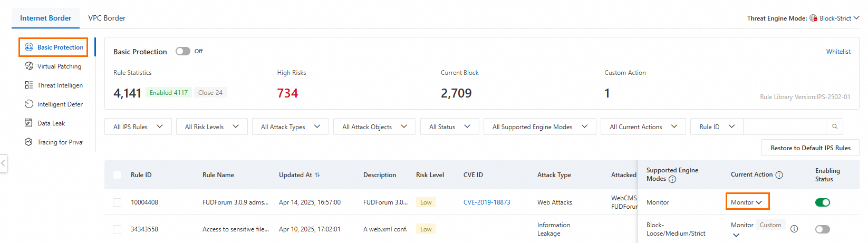
Task: Enable rule 34343558 status switch
Action: click(x=823, y=229)
